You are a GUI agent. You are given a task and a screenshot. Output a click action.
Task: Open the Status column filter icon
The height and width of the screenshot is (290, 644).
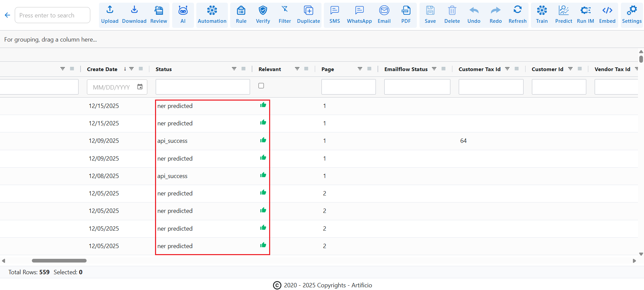tap(234, 69)
